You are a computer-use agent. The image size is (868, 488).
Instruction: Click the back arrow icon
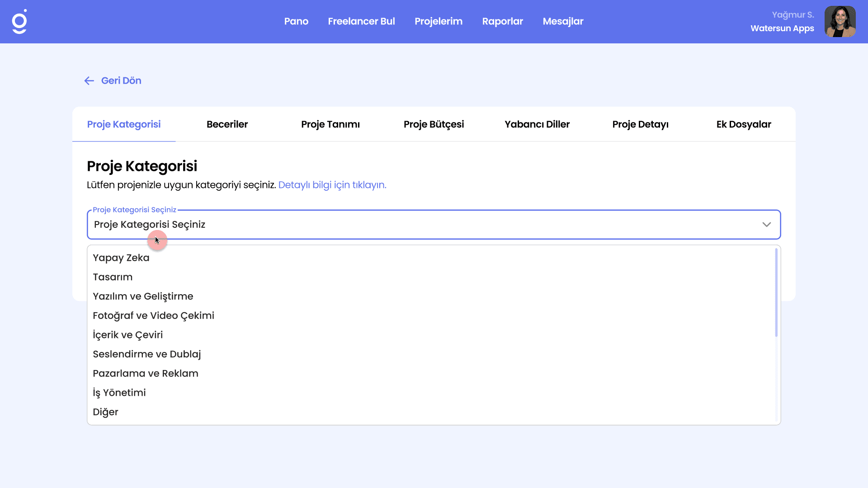tap(89, 81)
